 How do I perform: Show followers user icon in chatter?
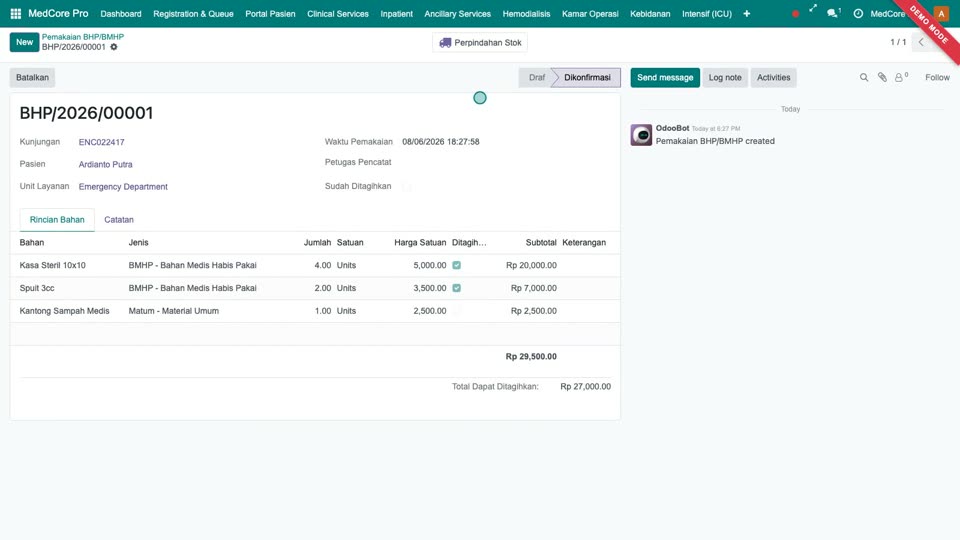pos(901,77)
